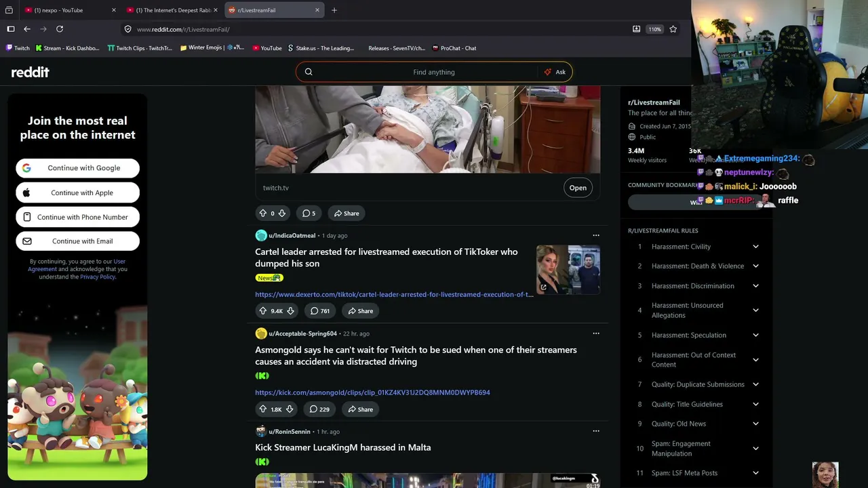Screen dimensions: 868x488
Task: Downvote the twitch.tv post with 0 votes
Action: click(282, 213)
